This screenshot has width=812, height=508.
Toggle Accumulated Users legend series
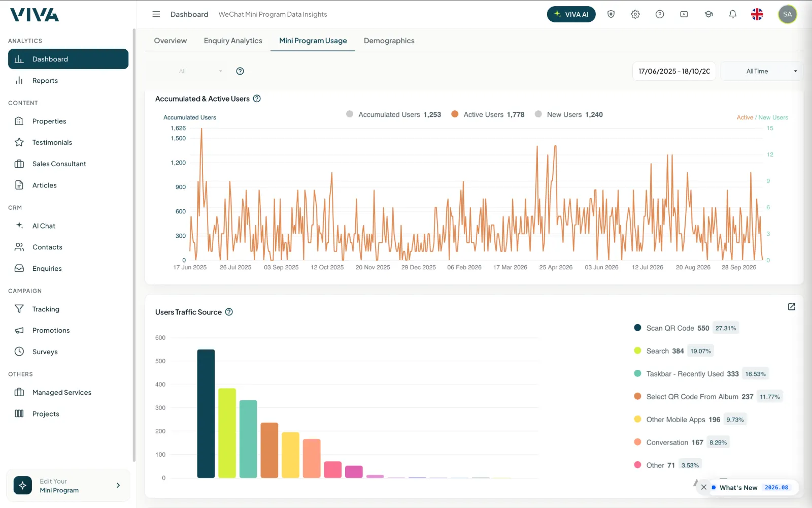pos(393,114)
